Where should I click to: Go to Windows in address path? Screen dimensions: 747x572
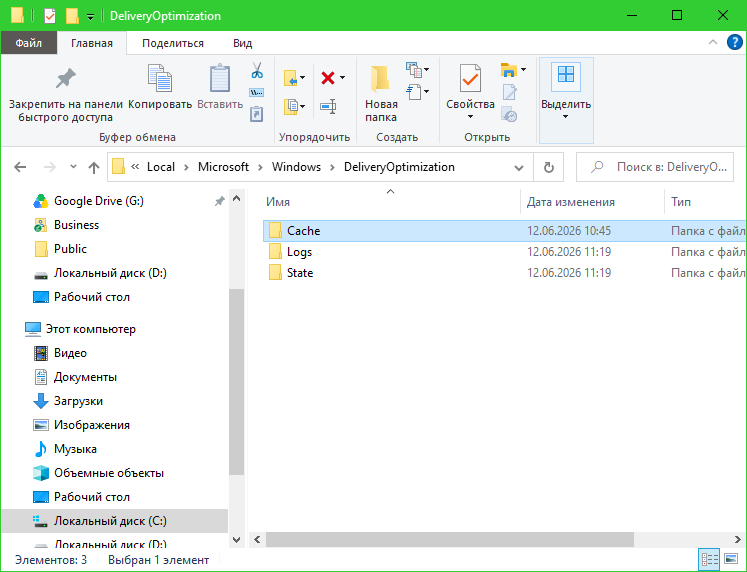(x=296, y=167)
